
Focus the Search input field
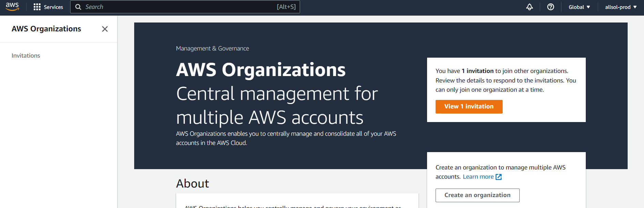(185, 7)
